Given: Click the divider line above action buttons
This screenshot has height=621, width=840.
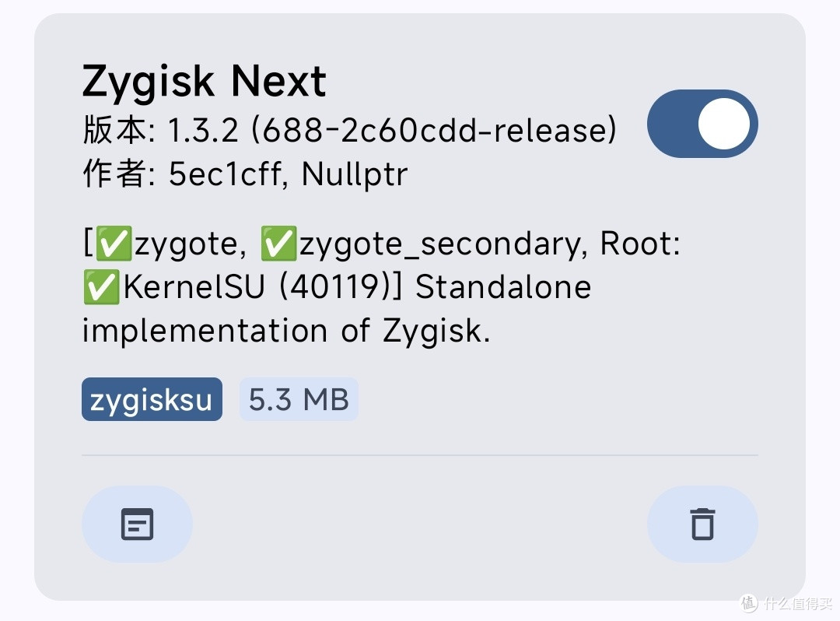Looking at the screenshot, I should click(419, 455).
